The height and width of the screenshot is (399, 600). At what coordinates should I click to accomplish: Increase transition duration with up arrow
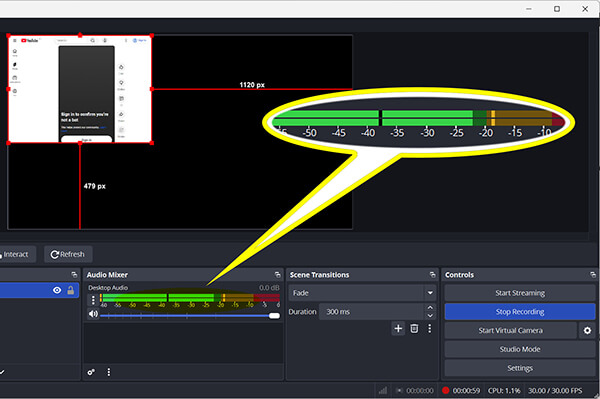430,308
